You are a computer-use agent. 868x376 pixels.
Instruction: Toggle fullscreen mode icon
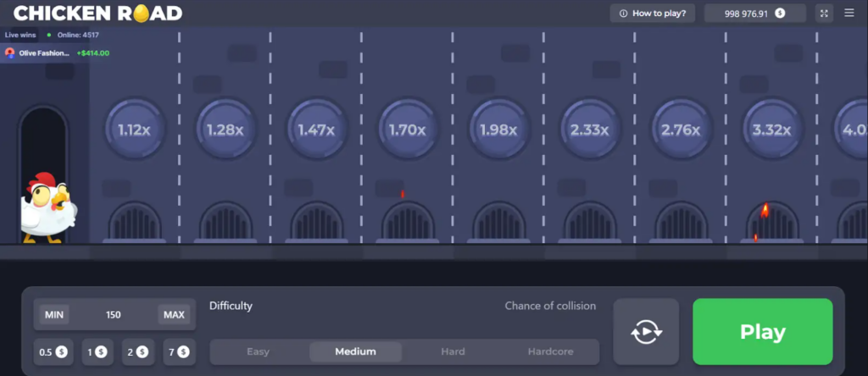[824, 14]
